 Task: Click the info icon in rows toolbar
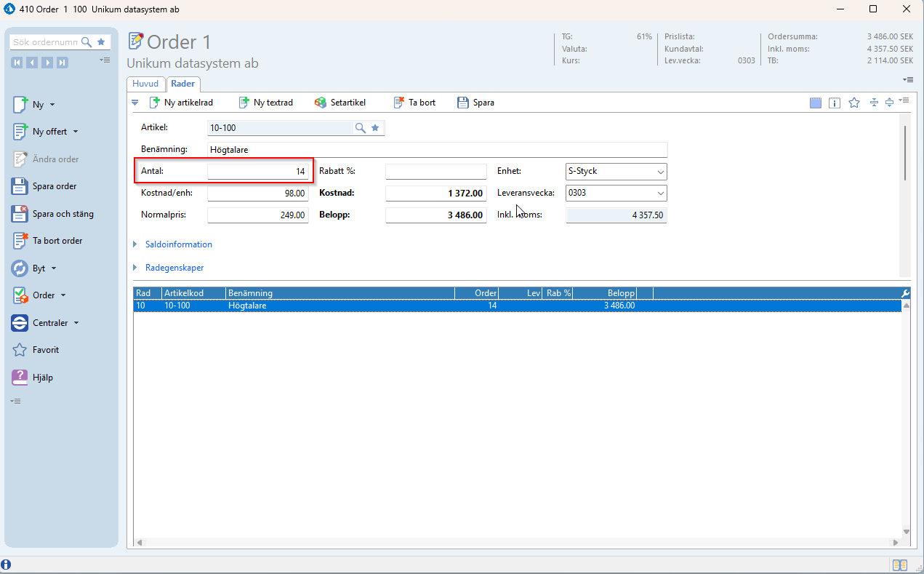pyautogui.click(x=835, y=103)
